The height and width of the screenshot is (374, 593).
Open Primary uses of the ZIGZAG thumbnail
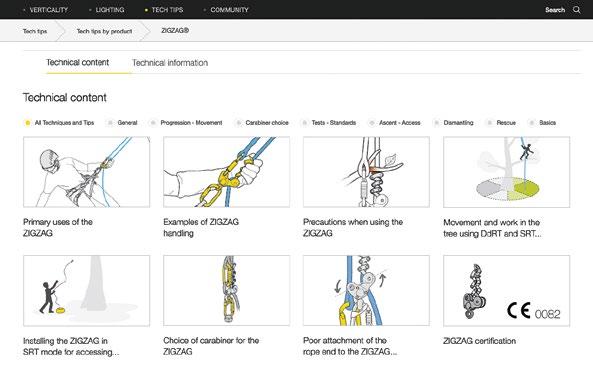pos(87,172)
